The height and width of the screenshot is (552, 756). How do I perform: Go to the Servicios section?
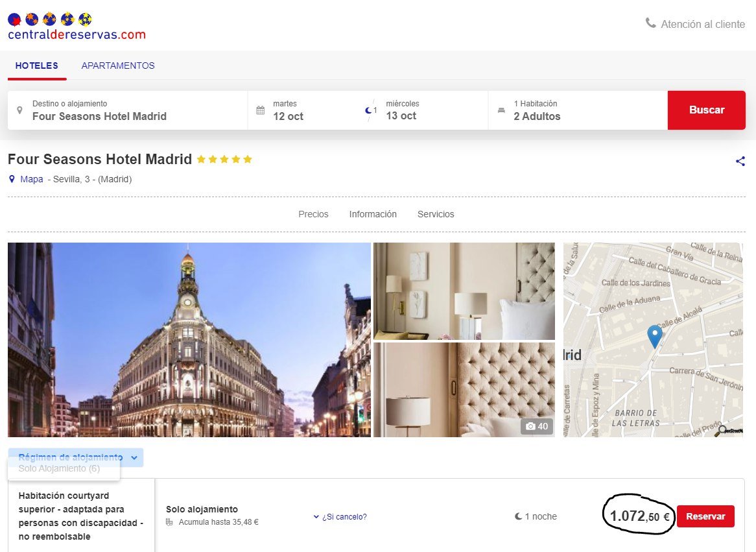(436, 214)
